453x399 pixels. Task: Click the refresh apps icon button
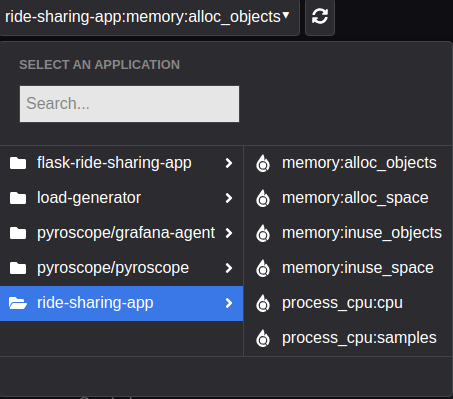point(320,17)
